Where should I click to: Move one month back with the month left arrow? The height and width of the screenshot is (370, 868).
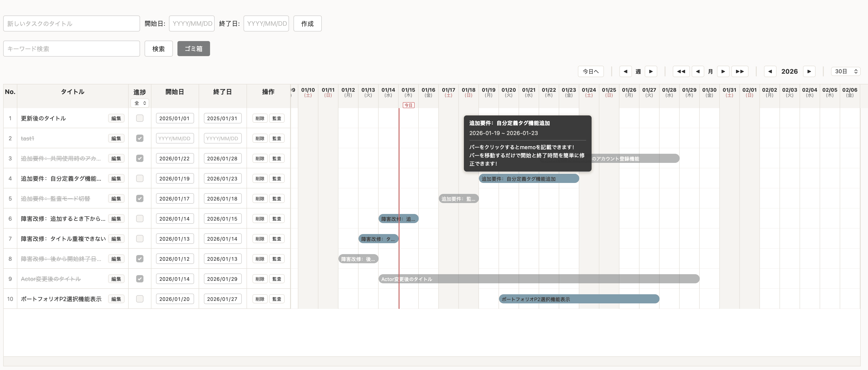click(x=698, y=71)
